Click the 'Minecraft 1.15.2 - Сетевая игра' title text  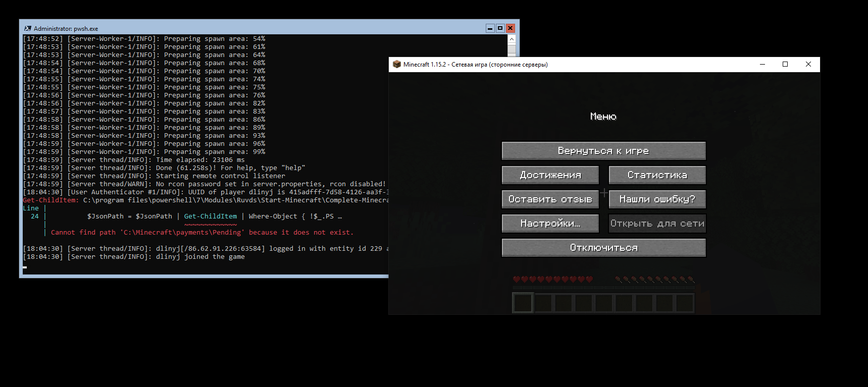pyautogui.click(x=475, y=65)
